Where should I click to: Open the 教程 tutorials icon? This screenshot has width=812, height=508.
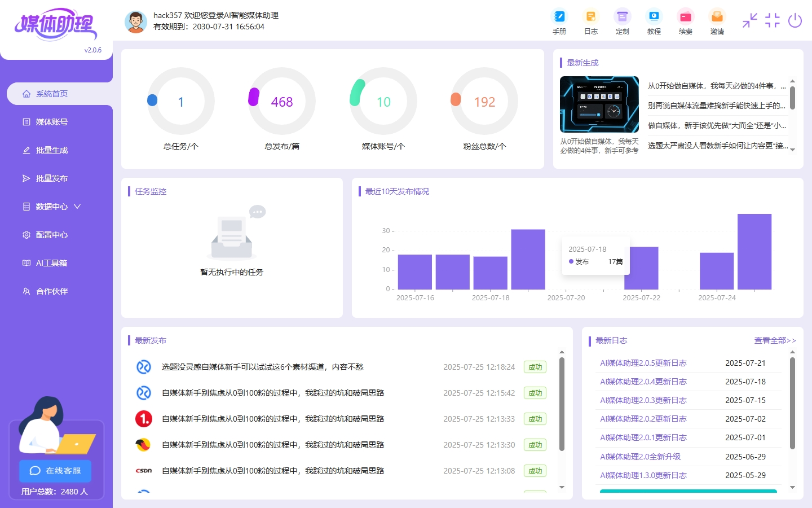click(x=654, y=21)
